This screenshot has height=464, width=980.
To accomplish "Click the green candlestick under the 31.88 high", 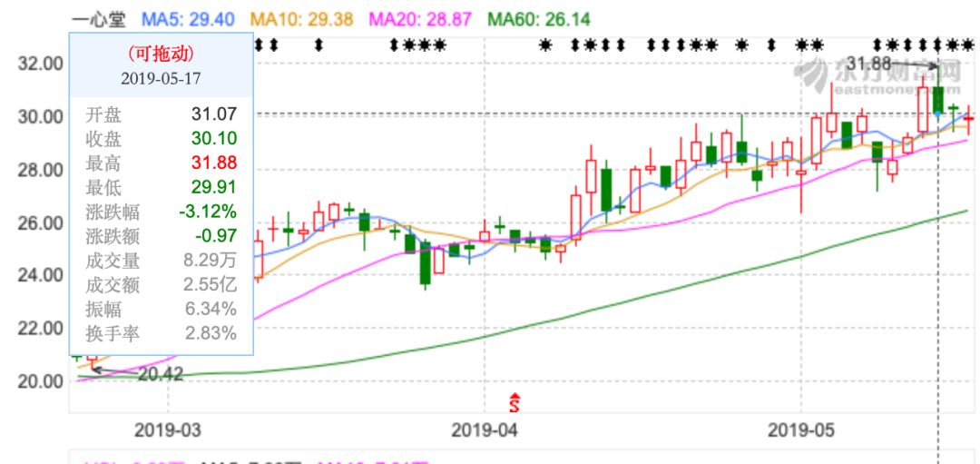I will pos(938,100).
